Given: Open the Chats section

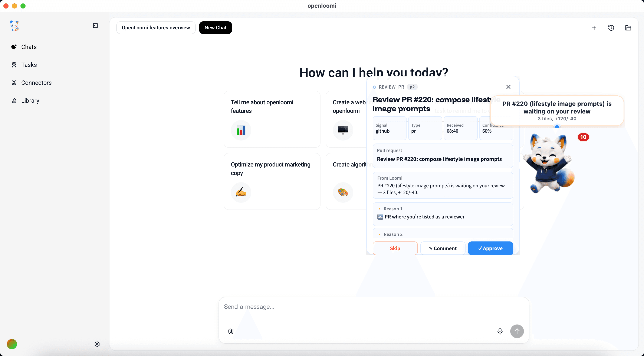Looking at the screenshot, I should point(29,47).
